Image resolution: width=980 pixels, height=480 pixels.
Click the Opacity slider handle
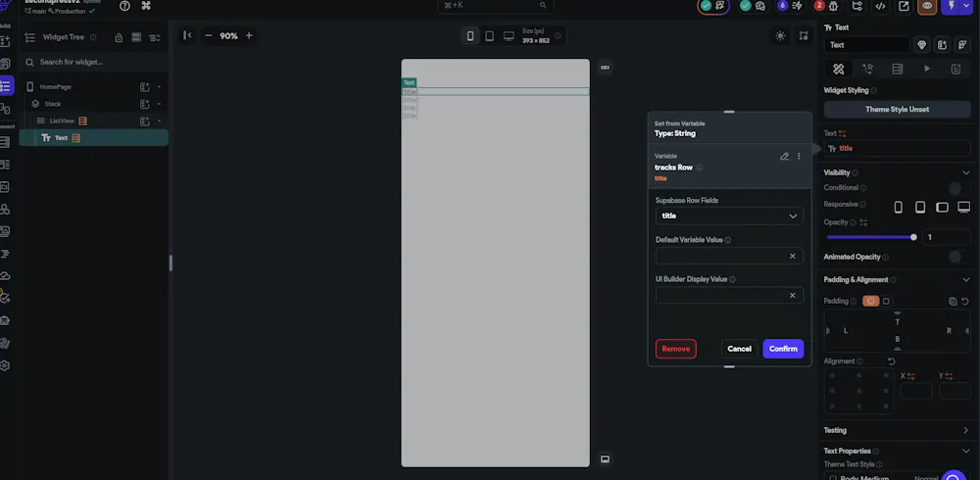click(913, 237)
